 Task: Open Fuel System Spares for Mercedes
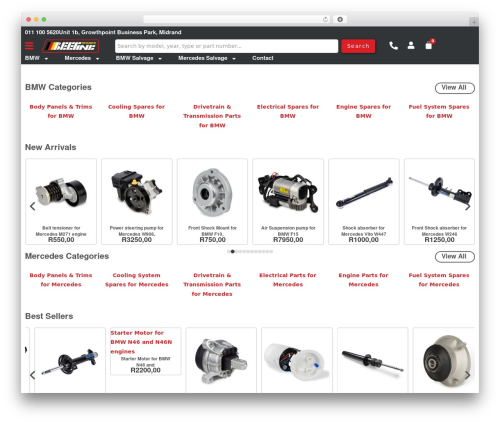coord(439,280)
